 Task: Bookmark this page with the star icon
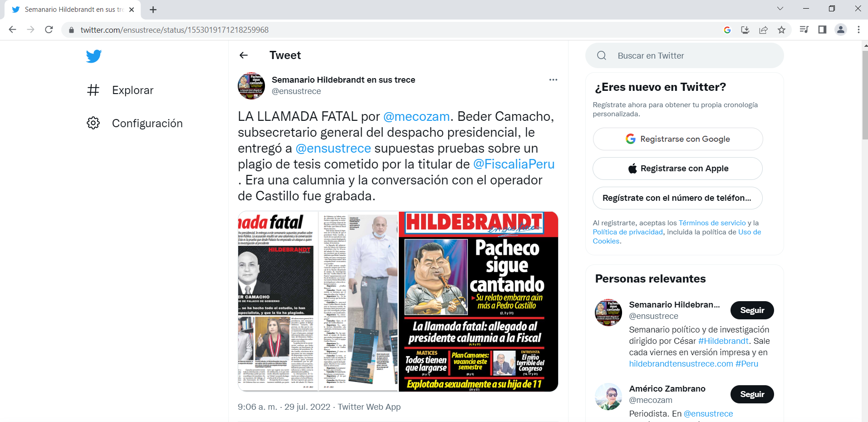click(x=781, y=30)
